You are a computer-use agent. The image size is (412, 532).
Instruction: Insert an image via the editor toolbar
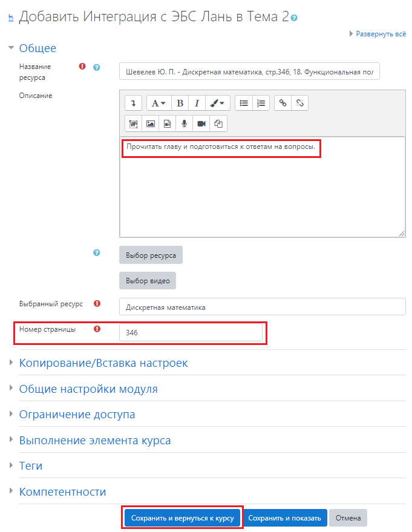pyautogui.click(x=151, y=123)
